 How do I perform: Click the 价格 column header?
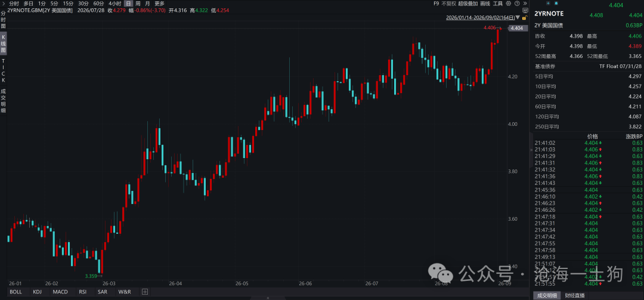tap(593, 137)
